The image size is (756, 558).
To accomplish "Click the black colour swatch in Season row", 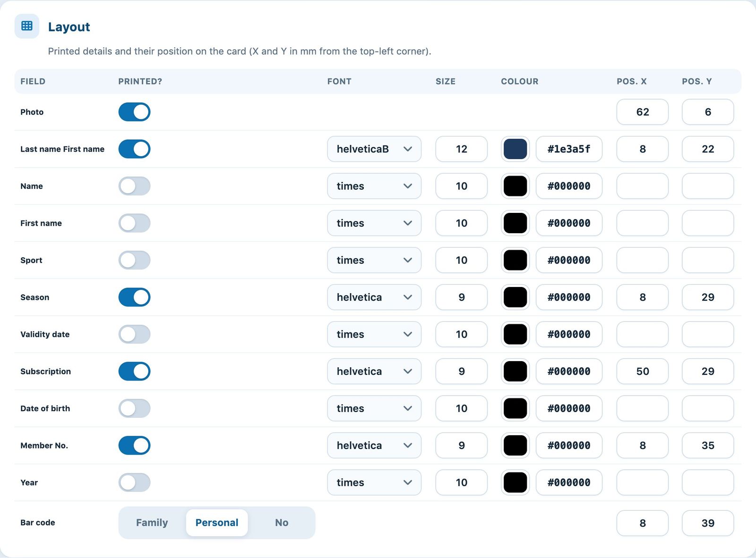I will pos(515,297).
